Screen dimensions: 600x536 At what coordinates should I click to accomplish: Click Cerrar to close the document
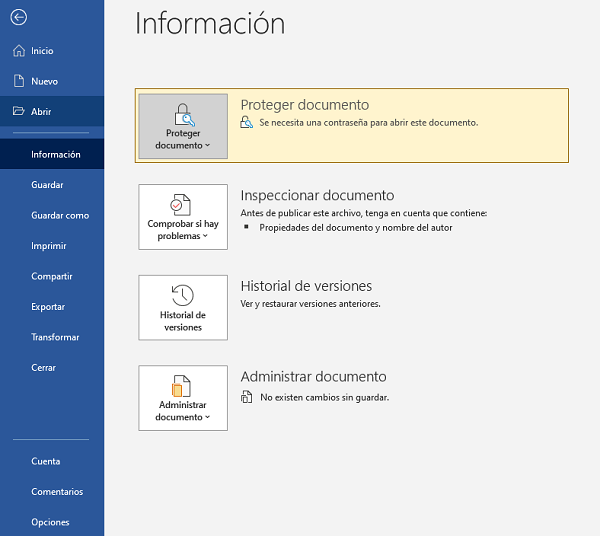point(43,368)
